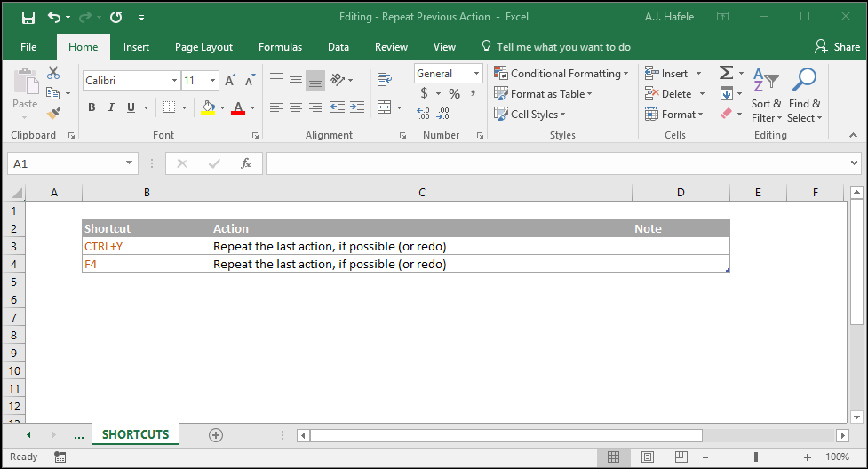Set Middle Align vertical alignment

296,80
